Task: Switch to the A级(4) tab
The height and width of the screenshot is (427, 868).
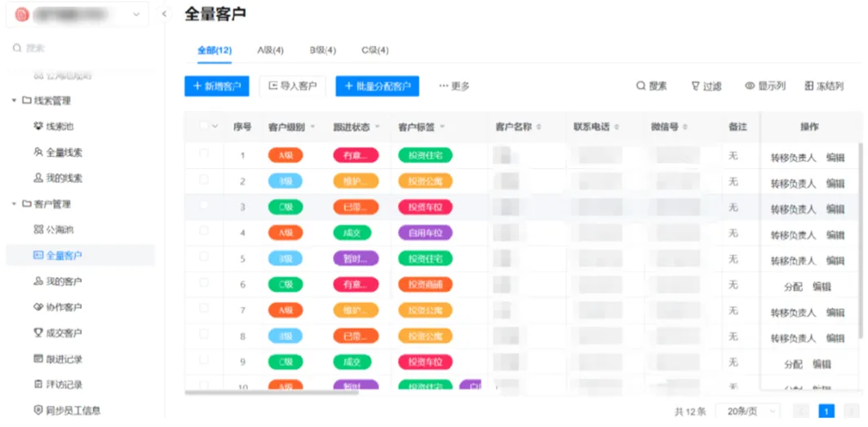Action: click(x=271, y=51)
